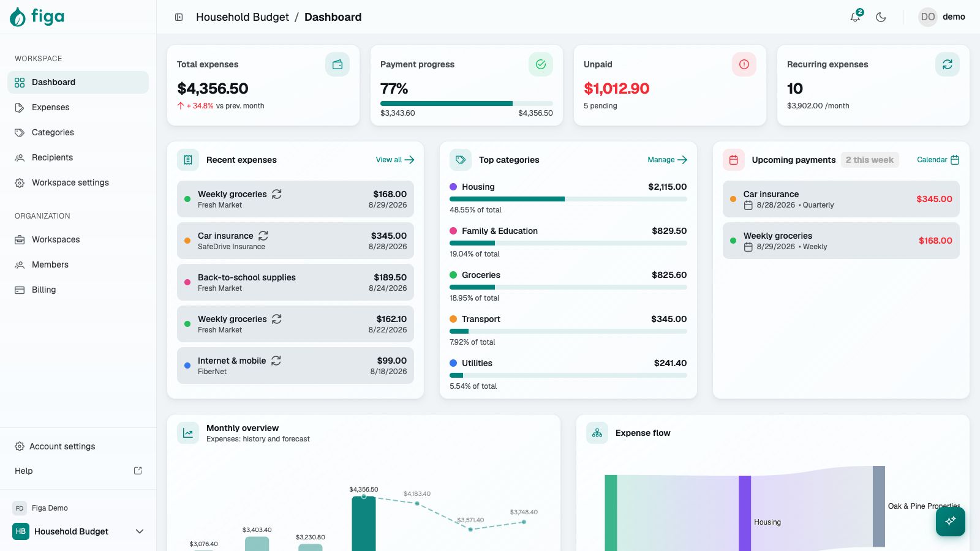The width and height of the screenshot is (980, 551).
Task: Click the $4,356.50 chart bar
Action: coord(364,523)
